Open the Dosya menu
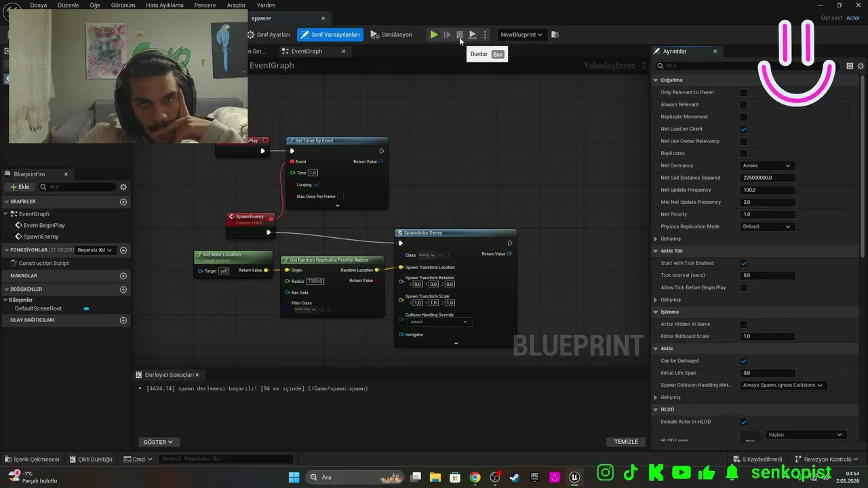Viewport: 868px width, 488px height. click(39, 5)
